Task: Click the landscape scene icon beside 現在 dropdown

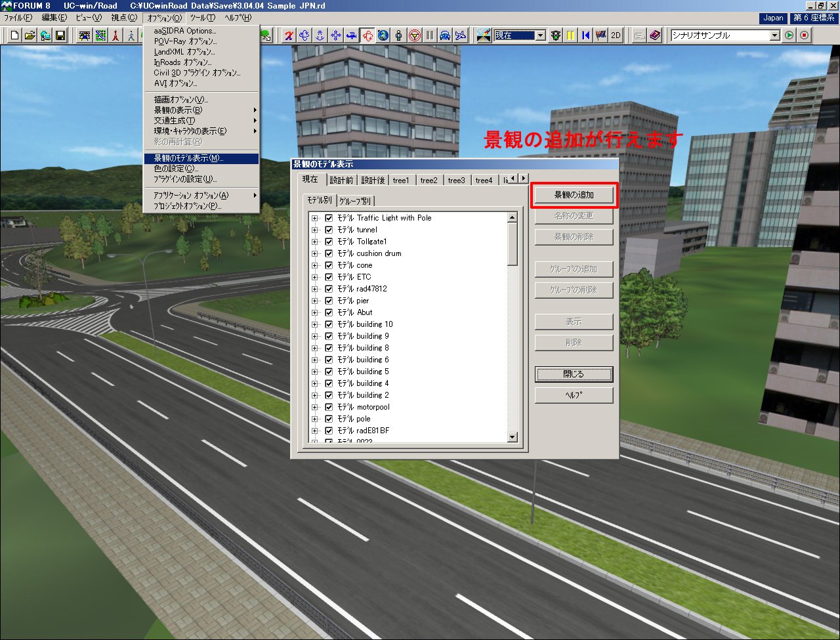Action: point(484,35)
